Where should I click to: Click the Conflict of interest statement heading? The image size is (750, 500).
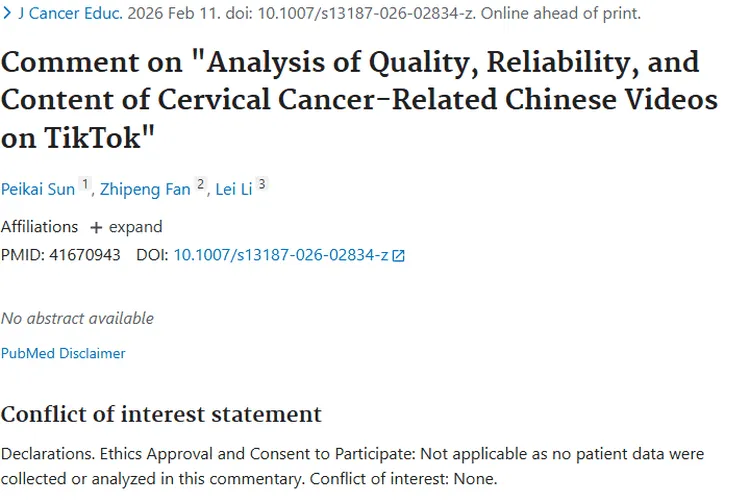click(x=161, y=414)
